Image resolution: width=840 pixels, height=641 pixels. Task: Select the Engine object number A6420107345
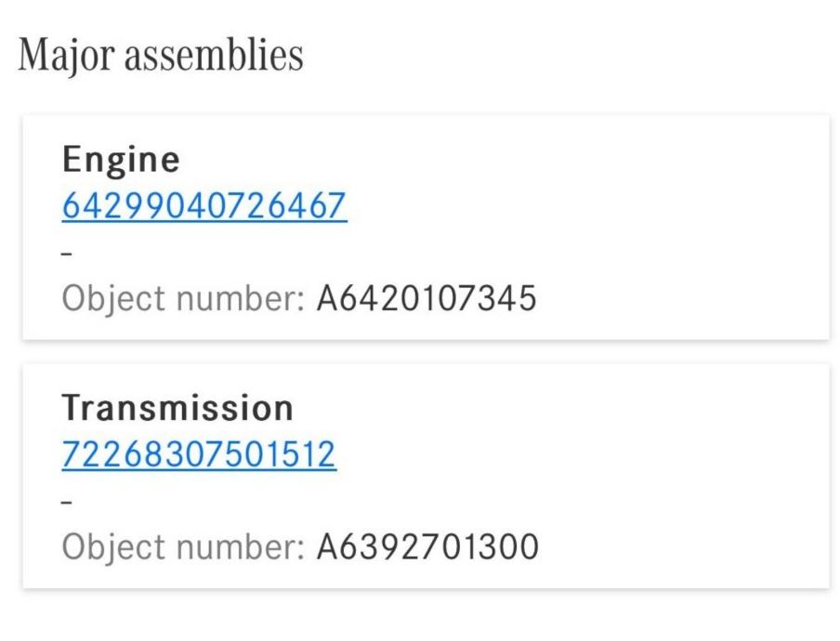point(426,299)
